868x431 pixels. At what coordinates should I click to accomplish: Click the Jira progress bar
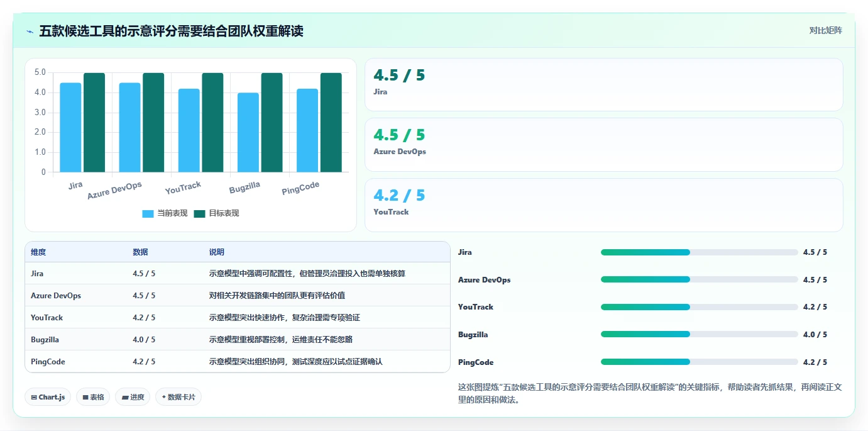[699, 252]
